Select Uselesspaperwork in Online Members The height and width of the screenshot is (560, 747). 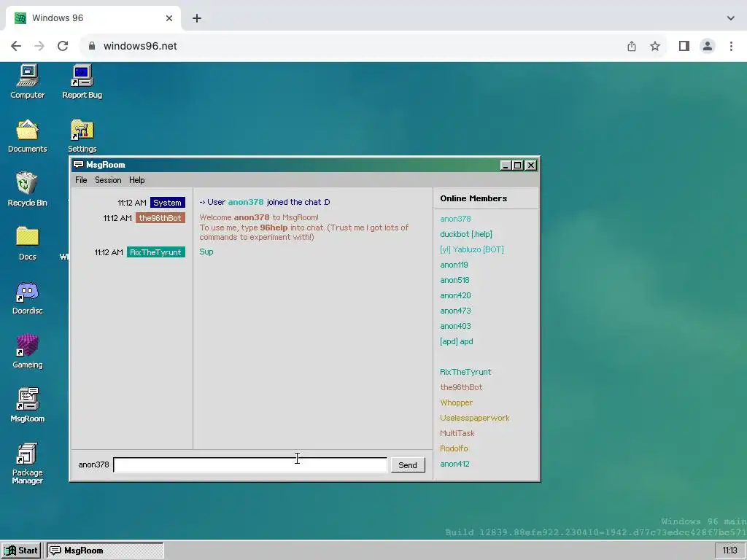(474, 418)
